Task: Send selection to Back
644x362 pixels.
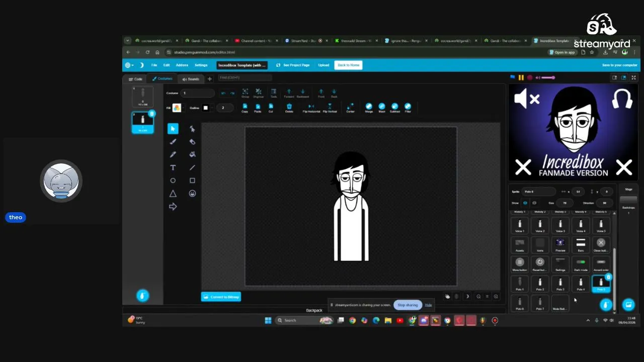Action: [x=334, y=93]
